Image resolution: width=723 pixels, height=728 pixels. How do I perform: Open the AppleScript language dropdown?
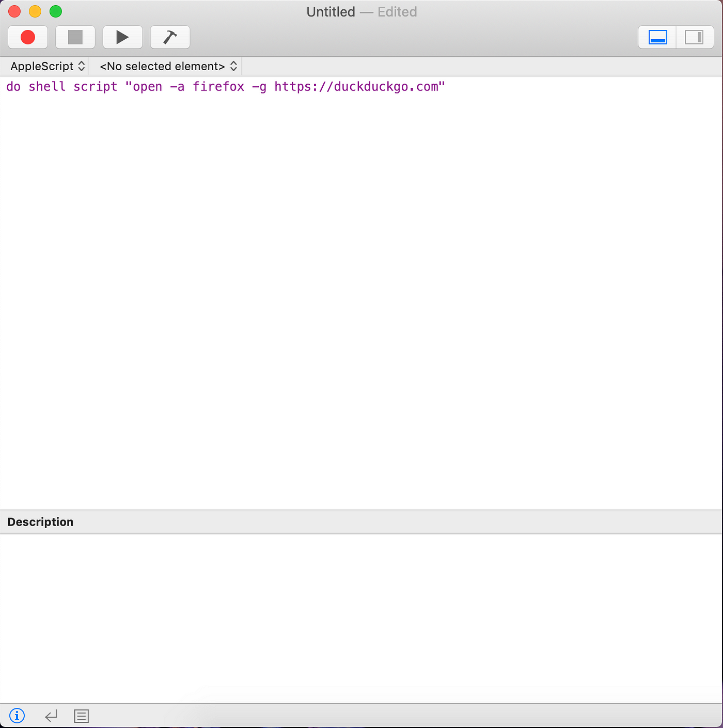[48, 66]
